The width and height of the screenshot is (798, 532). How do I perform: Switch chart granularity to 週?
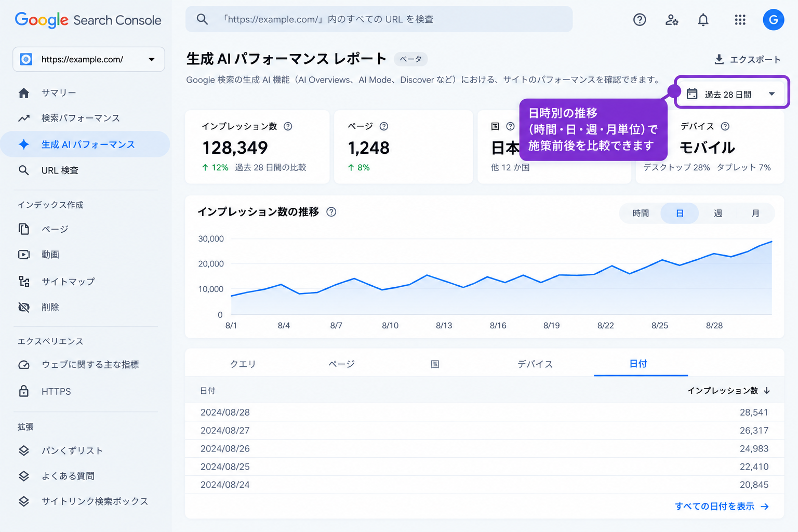pos(718,214)
